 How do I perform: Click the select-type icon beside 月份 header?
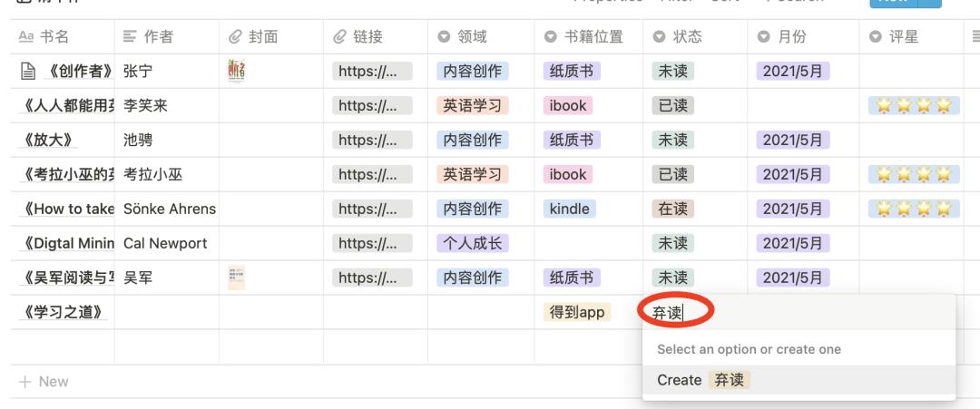pyautogui.click(x=764, y=37)
